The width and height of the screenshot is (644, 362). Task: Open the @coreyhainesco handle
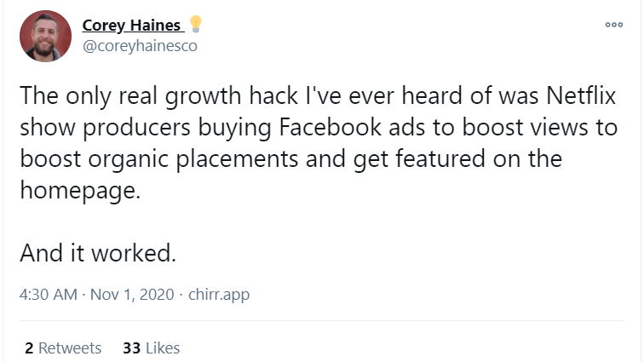pos(139,46)
